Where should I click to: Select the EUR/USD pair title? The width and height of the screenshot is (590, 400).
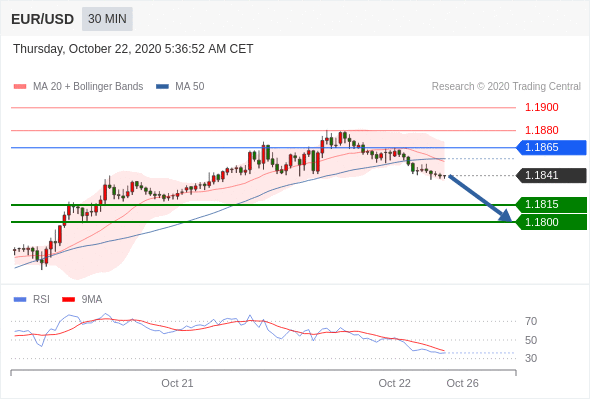click(x=43, y=19)
